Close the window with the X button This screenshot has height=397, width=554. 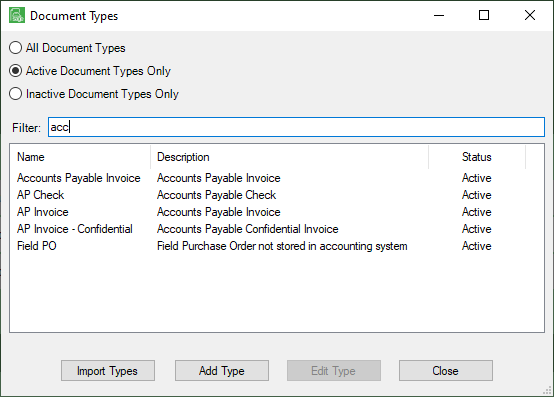(x=530, y=16)
